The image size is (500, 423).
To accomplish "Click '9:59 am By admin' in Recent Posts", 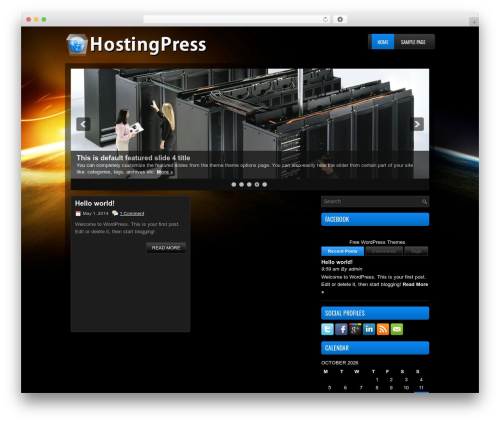I will [342, 269].
